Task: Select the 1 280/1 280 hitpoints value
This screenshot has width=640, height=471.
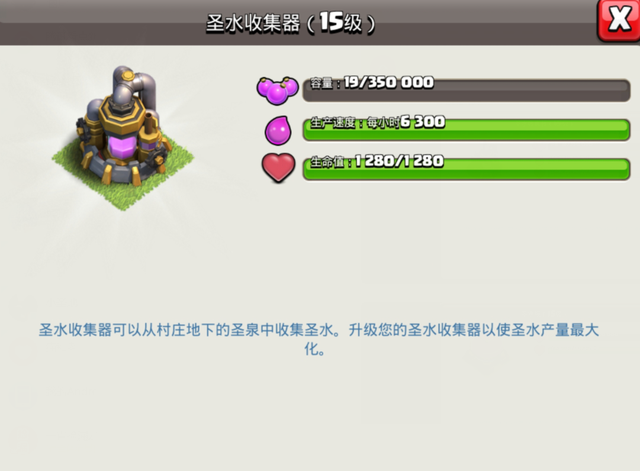Action: 399,161
